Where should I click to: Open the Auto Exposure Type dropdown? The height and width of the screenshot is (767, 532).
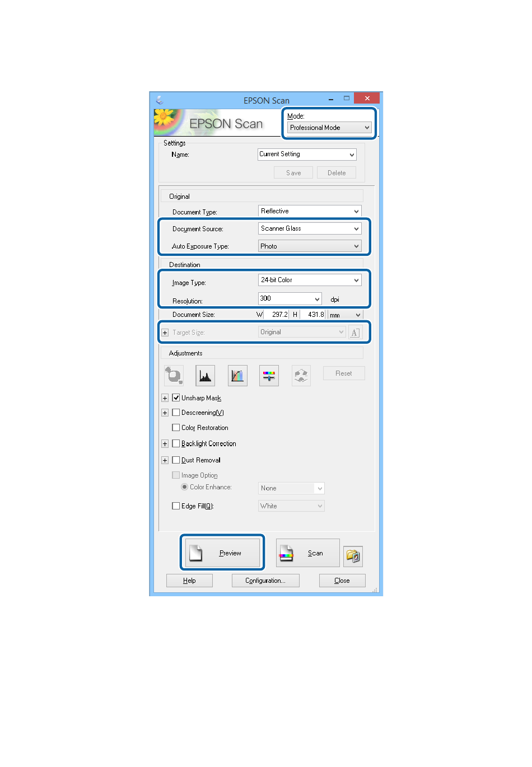point(310,246)
